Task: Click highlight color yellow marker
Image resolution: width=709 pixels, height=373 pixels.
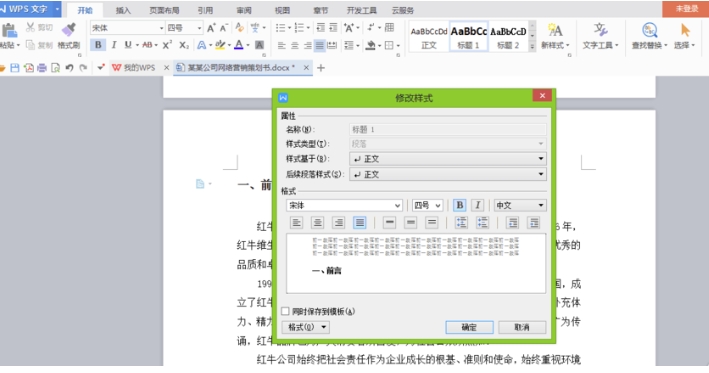Action: click(220, 45)
